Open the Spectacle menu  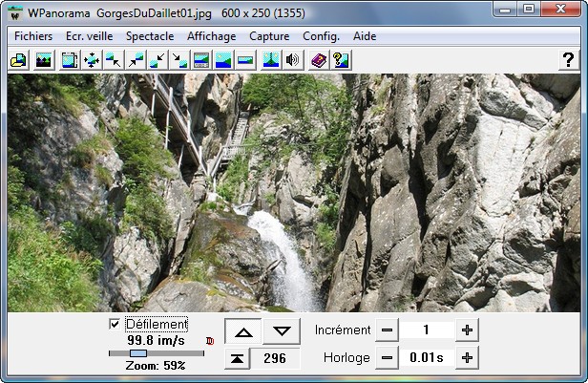pos(150,36)
